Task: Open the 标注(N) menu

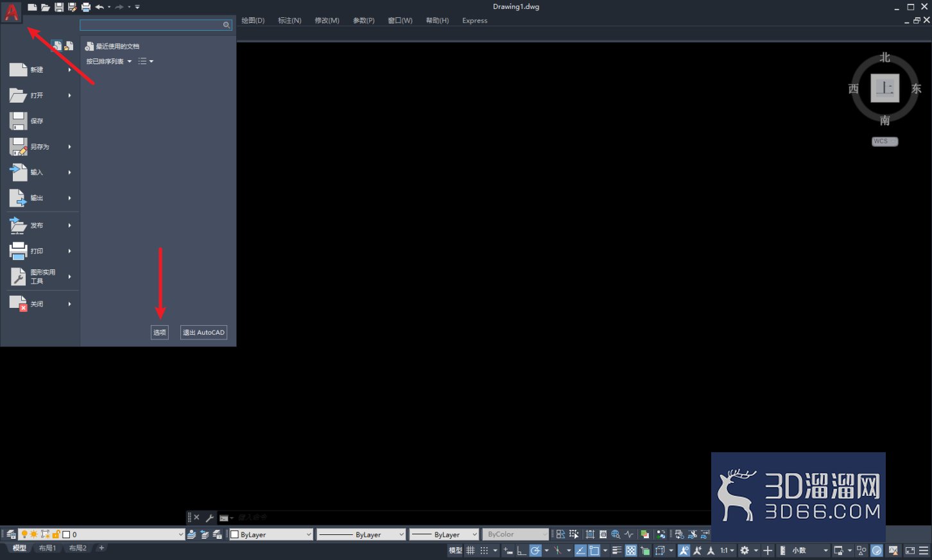Action: click(x=289, y=21)
